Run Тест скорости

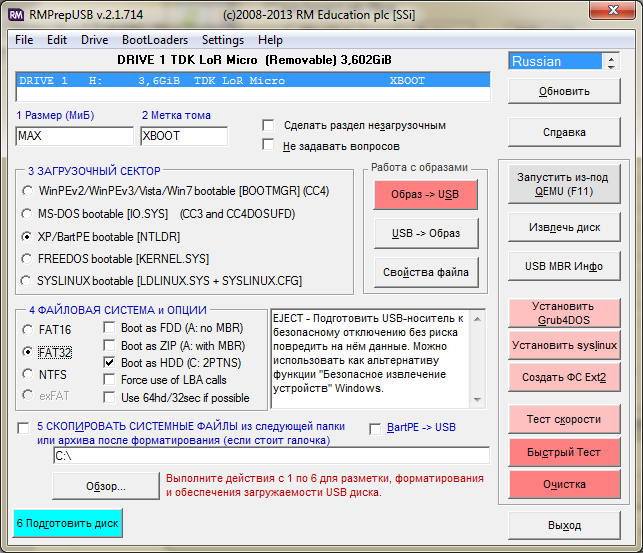(564, 419)
